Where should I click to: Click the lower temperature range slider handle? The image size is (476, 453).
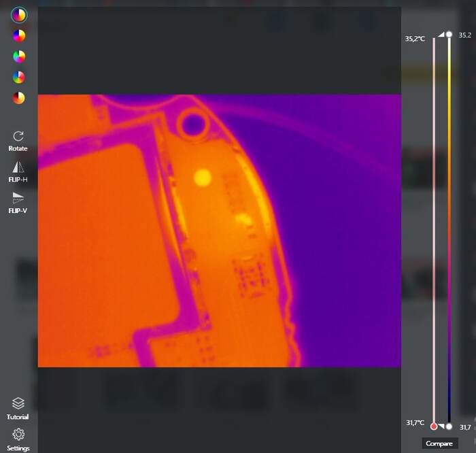point(449,426)
